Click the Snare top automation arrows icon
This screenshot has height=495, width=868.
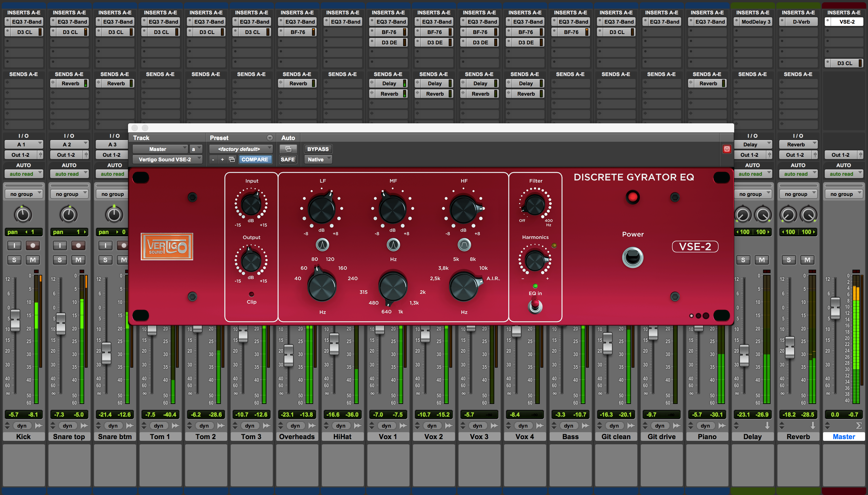point(53,426)
